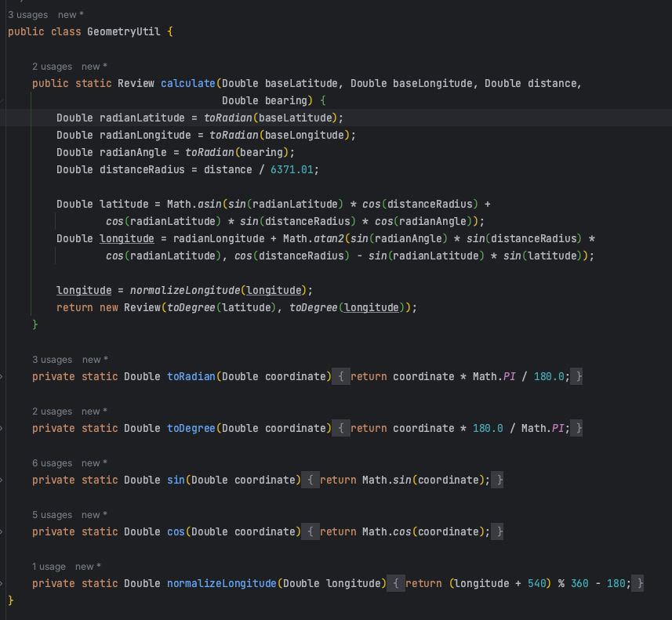672x620 pixels.
Task: Click the 'Review' return type of calculate
Action: tap(136, 84)
